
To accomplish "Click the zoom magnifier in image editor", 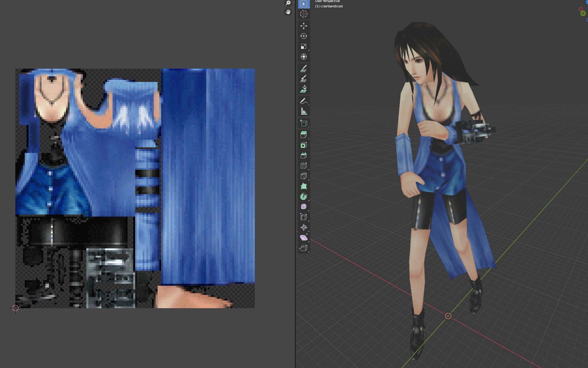I will click(288, 3).
